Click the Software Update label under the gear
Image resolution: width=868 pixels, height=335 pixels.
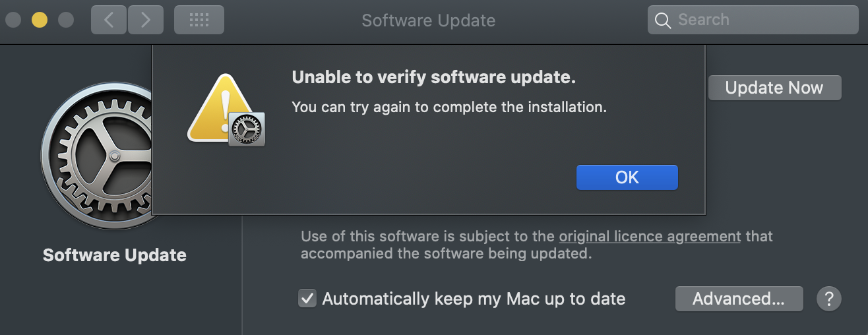(115, 255)
